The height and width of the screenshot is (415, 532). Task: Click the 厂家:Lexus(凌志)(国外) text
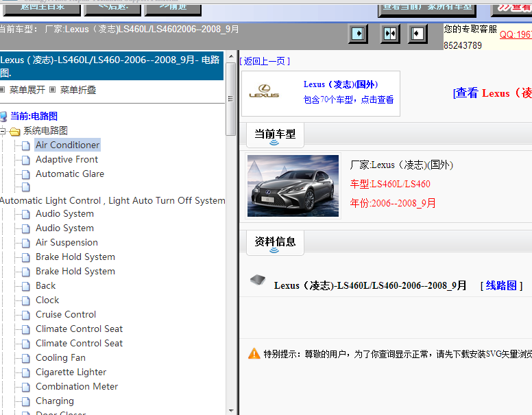[401, 165]
